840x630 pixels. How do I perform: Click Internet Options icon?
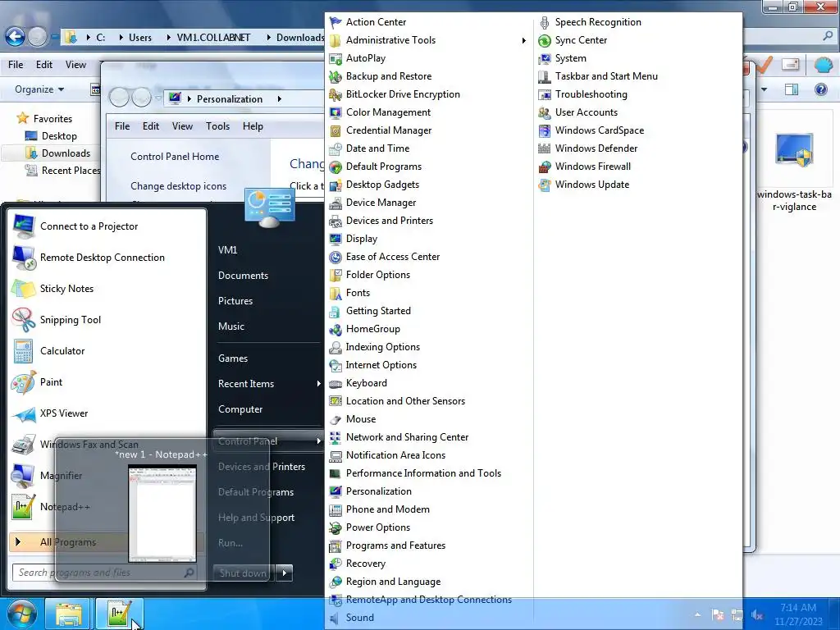[336, 365]
